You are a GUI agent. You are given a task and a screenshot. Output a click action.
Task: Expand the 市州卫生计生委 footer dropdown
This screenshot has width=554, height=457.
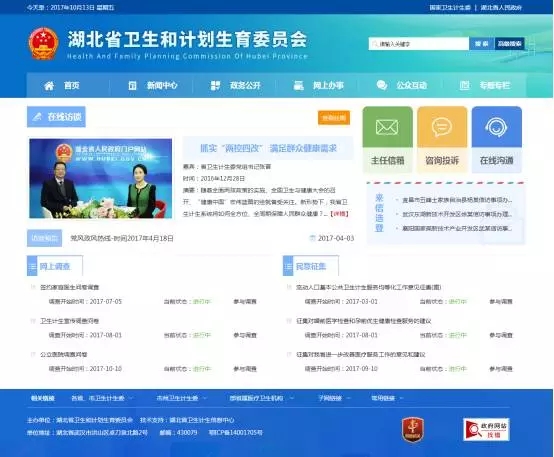coord(181,398)
